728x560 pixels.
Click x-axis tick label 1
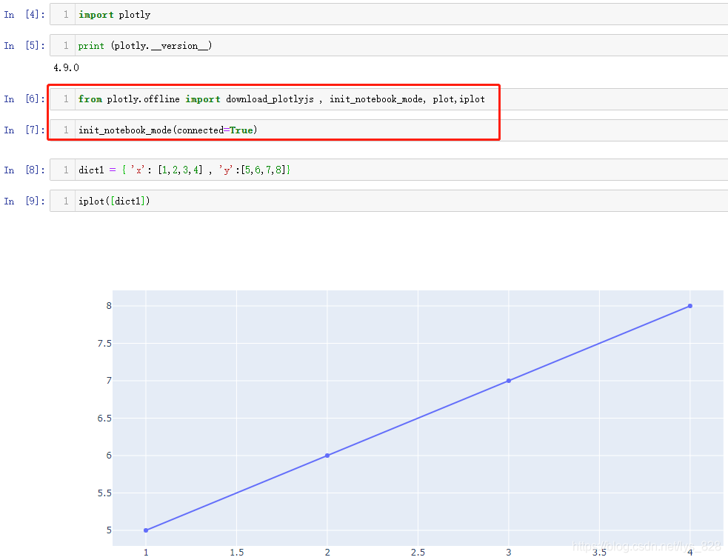click(146, 553)
